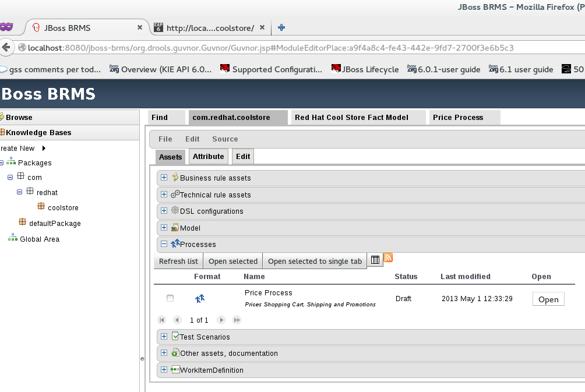Open Supported Configurati... bookmark
The width and height of the screenshot is (585, 392).
pos(272,69)
